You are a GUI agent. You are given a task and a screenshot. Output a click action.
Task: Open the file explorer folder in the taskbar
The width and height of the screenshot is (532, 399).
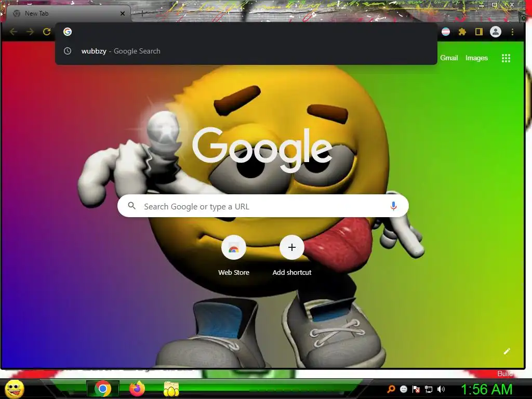coord(171,389)
